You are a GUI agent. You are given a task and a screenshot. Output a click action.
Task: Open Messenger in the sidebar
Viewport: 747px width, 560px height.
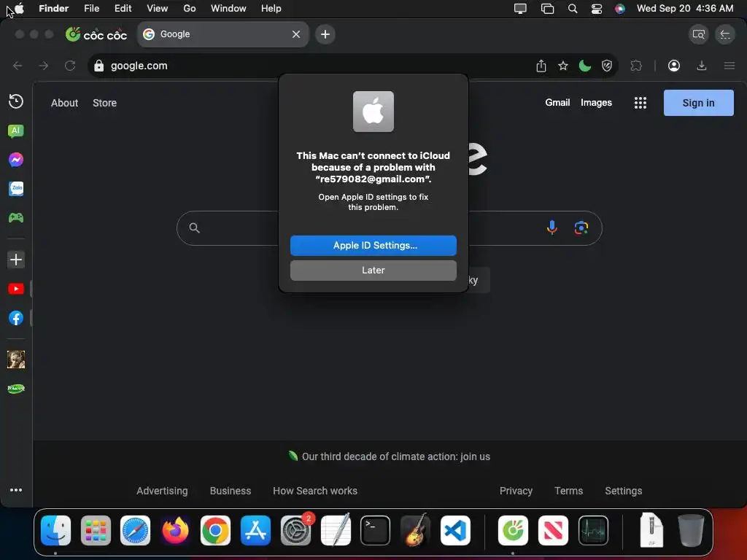(16, 160)
